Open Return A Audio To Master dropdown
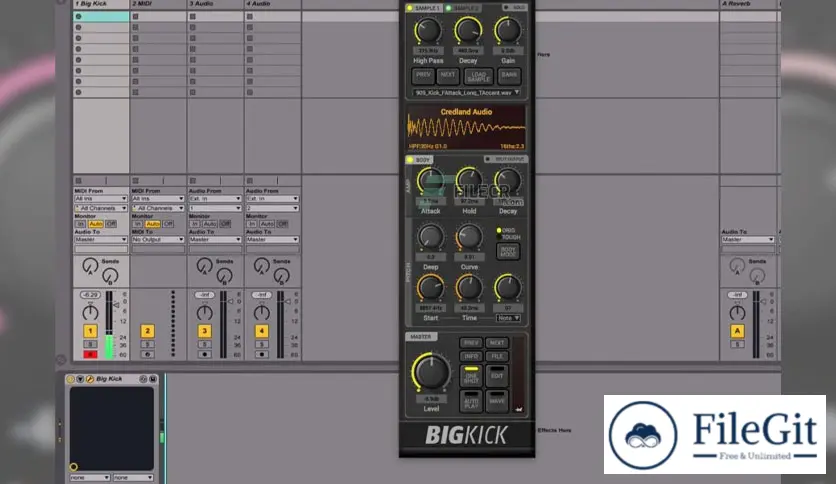 (x=747, y=240)
